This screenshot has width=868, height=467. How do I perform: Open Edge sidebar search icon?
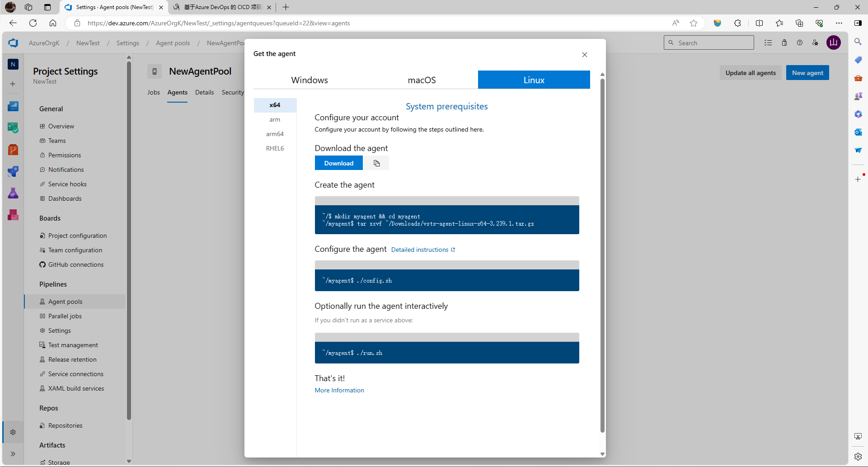point(858,42)
